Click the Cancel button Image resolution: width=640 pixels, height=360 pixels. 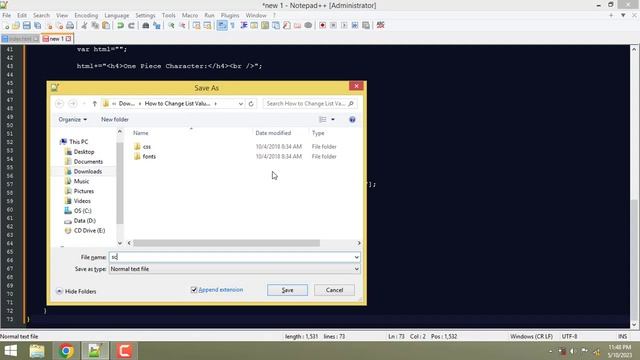[334, 290]
